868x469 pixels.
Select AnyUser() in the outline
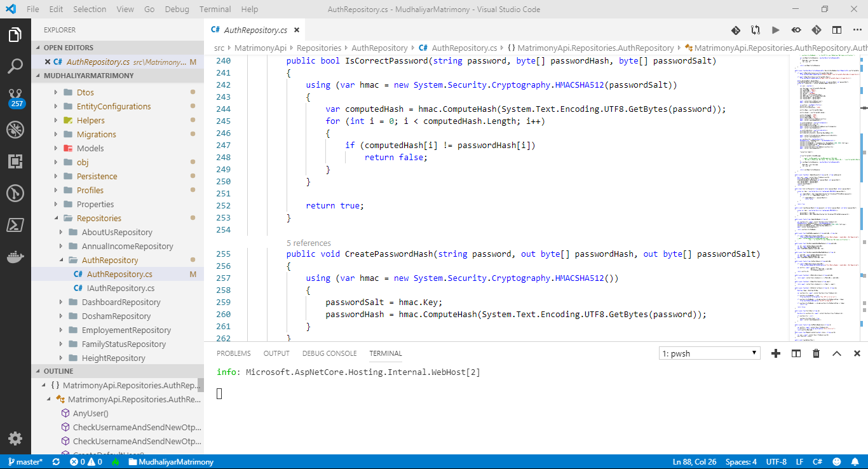click(91, 413)
